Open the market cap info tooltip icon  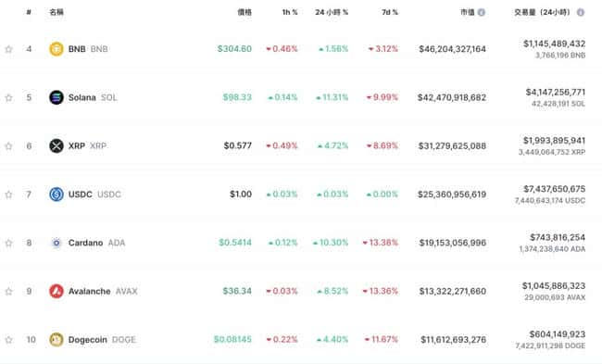click(481, 12)
